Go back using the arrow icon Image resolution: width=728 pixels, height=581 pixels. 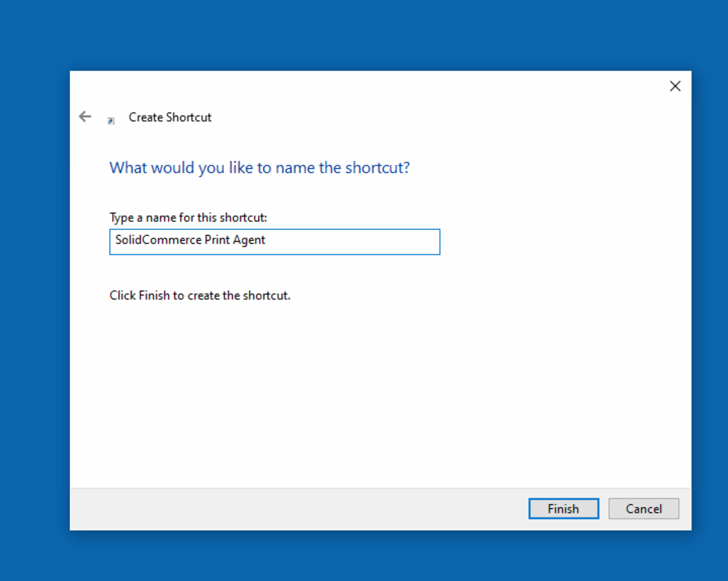pyautogui.click(x=85, y=117)
